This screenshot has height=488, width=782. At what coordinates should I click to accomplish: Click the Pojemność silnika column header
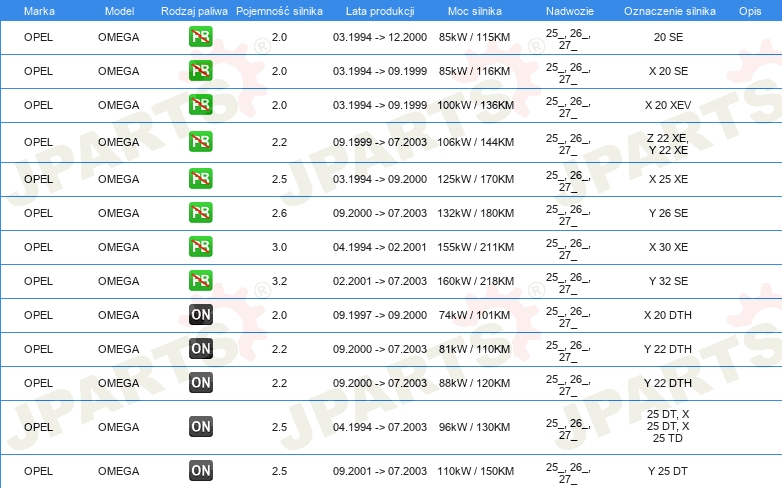(x=279, y=11)
